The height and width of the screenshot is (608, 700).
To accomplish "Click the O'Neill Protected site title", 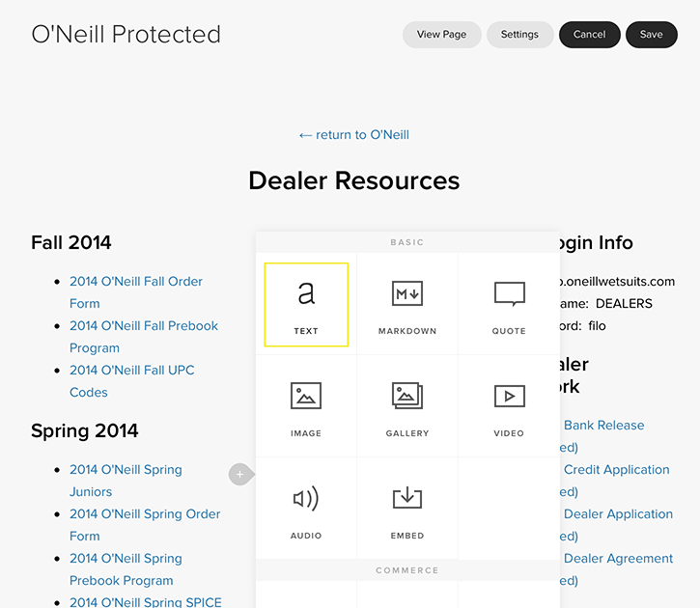I will click(x=126, y=35).
